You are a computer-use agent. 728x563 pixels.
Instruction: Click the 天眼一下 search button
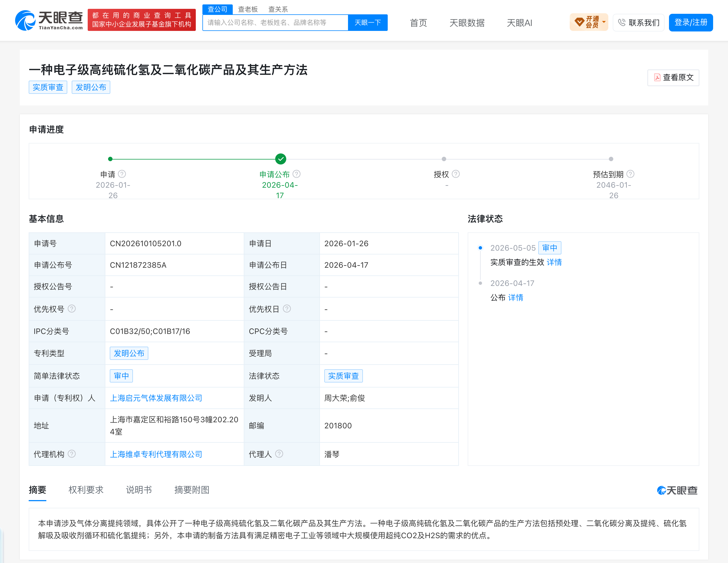[x=368, y=22]
